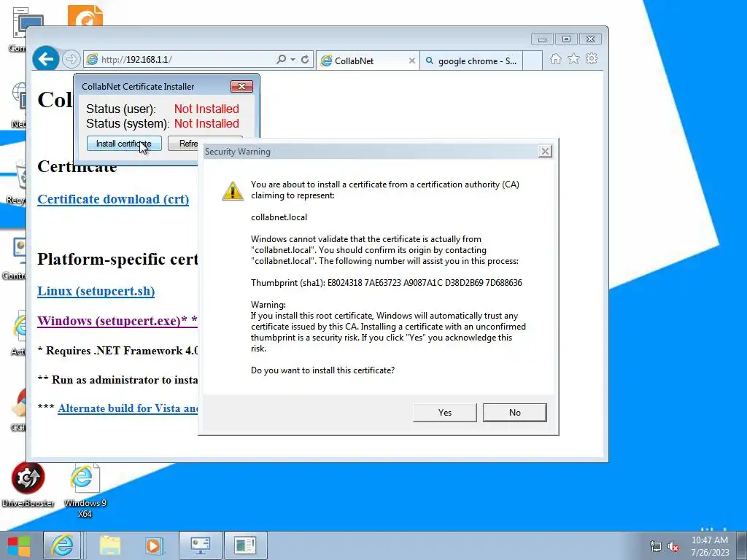
Task: Click the Not Installed user status text
Action: click(206, 109)
